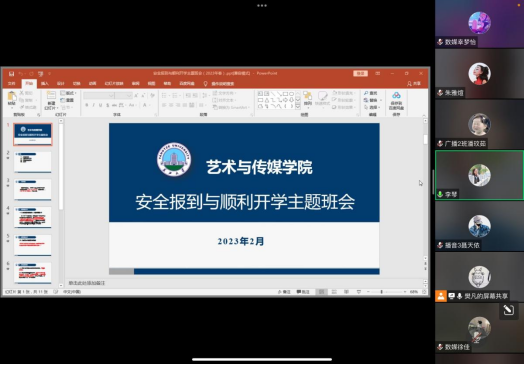Viewport: 525px width, 365px height.
Task: Open the font name dropdown box
Action: click(99, 96)
